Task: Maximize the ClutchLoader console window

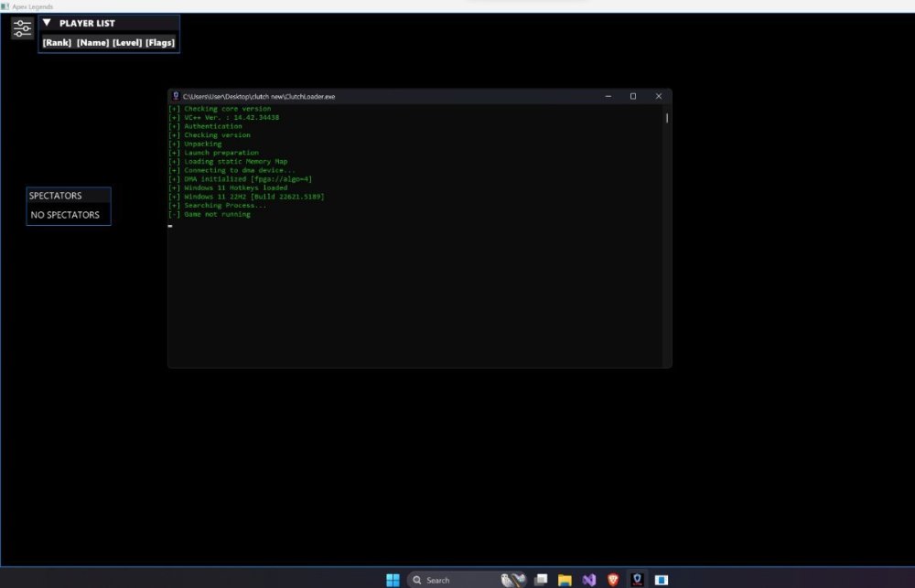Action: click(x=632, y=96)
